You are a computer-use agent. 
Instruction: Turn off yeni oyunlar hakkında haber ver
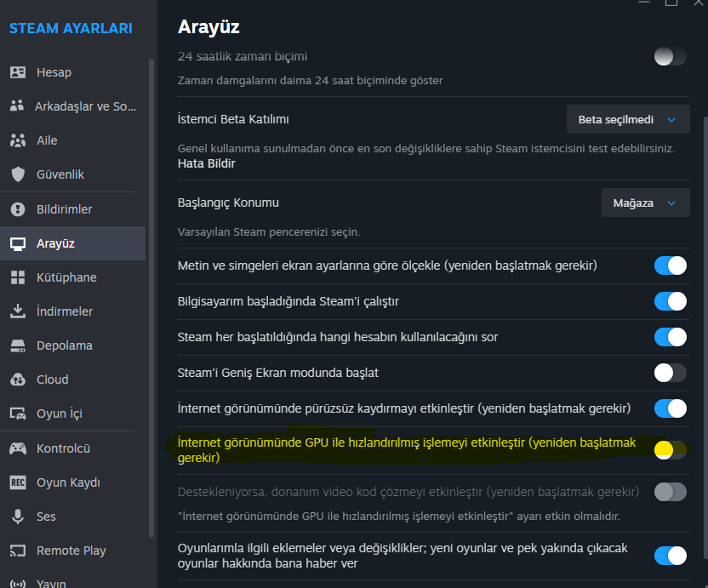[670, 556]
